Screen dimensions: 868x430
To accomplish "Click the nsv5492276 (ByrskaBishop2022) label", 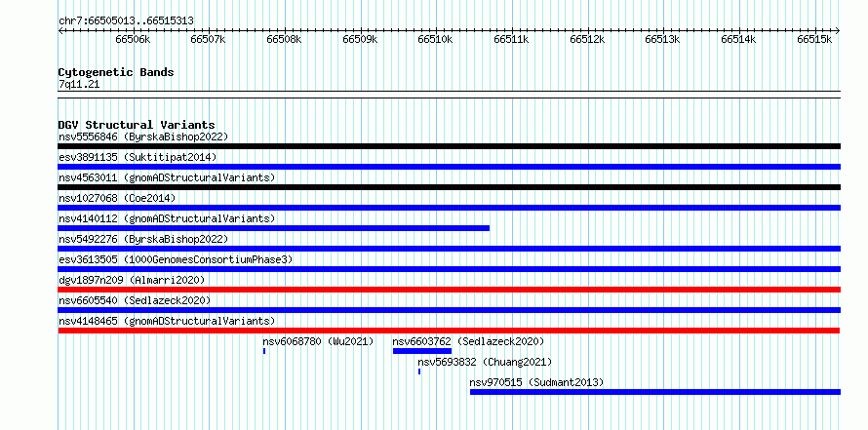I will 143,239.
